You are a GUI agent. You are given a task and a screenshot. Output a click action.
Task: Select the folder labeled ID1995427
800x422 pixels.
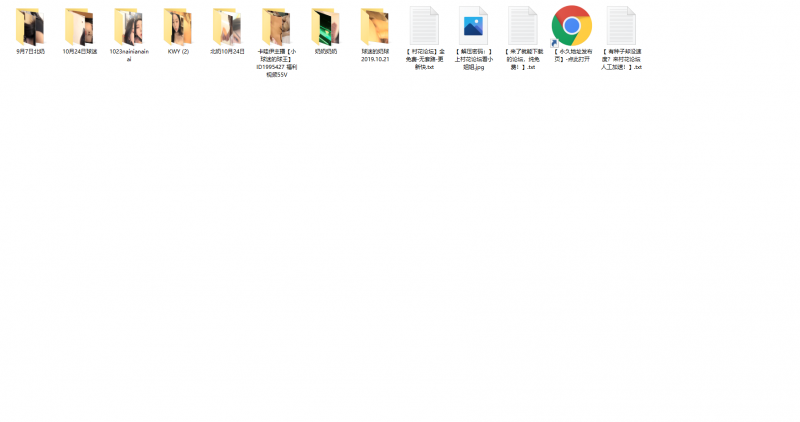click(x=276, y=26)
